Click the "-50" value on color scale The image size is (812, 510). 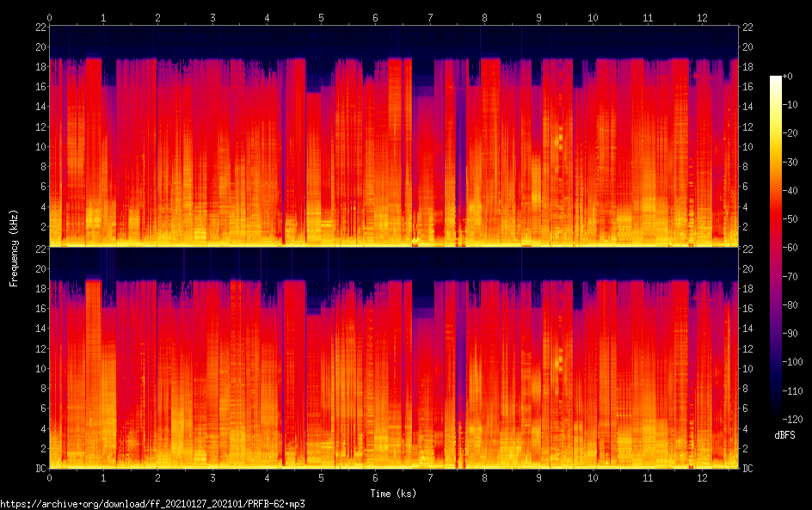tap(790, 219)
